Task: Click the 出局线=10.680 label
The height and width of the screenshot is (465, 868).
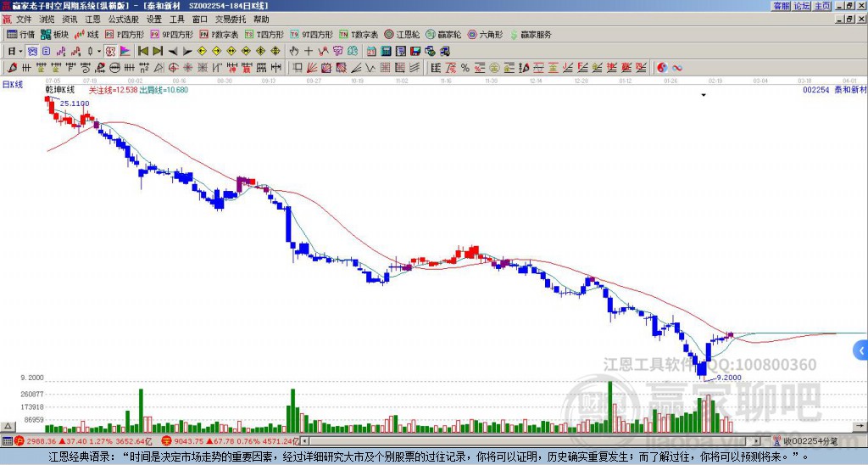Action: tap(164, 90)
